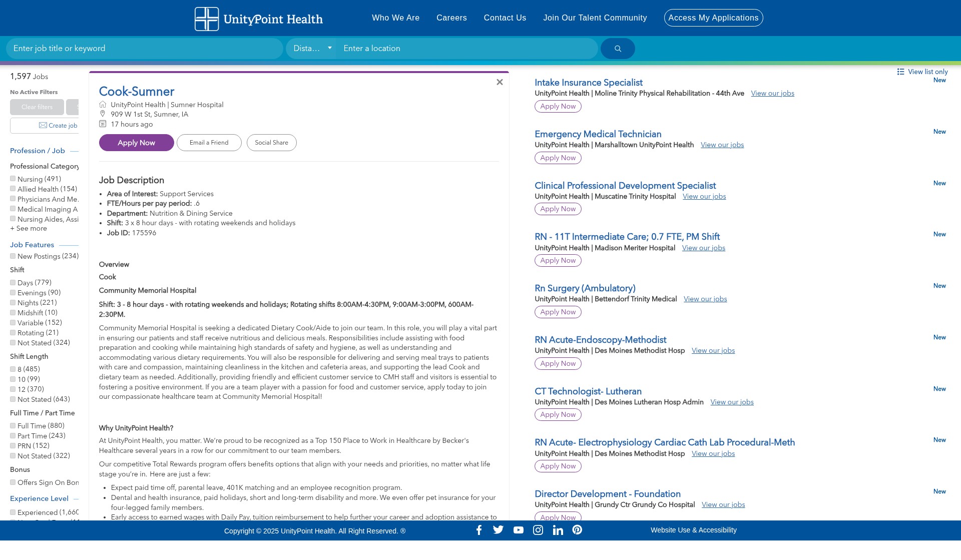Check the Full Time filter
This screenshot has width=961, height=560.
tap(13, 426)
